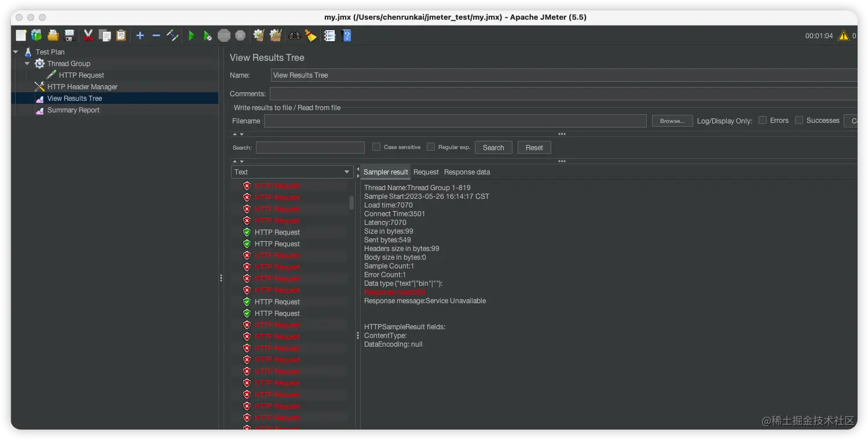The width and height of the screenshot is (868, 440).
Task: Click the Copy toolbar icon
Action: pos(105,36)
